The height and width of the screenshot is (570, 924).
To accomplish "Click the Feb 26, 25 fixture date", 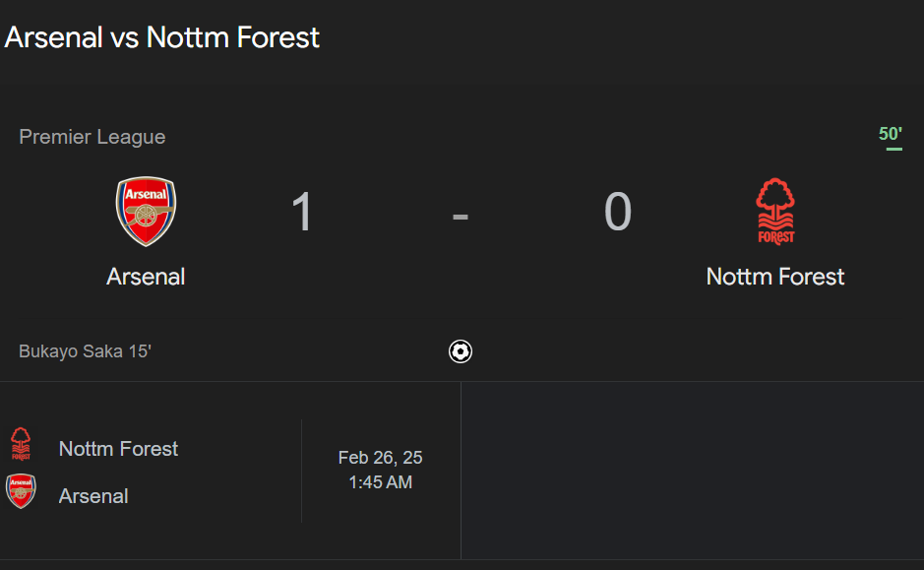I will 380,458.
